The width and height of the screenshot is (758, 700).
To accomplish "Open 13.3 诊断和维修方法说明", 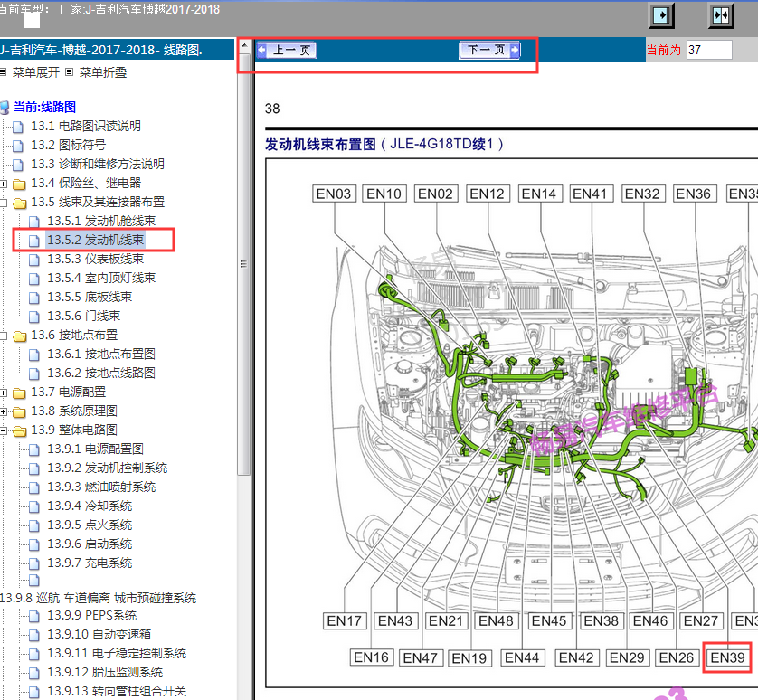I will (x=98, y=164).
